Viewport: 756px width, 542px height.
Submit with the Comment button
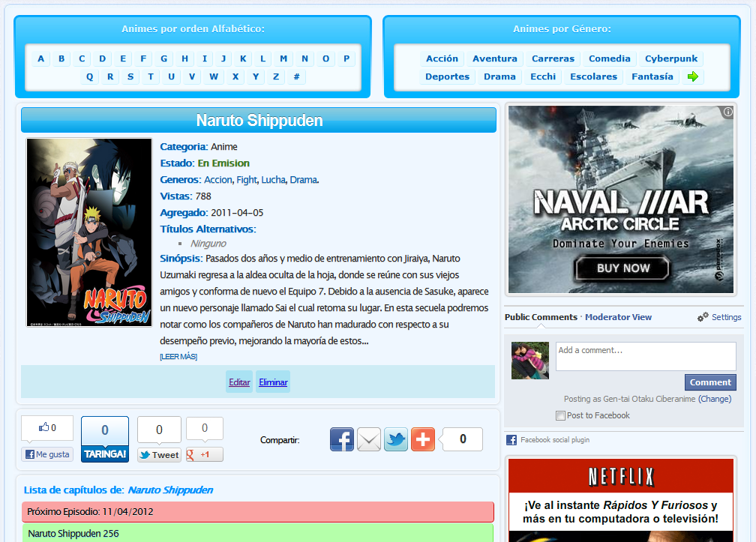[x=710, y=382]
